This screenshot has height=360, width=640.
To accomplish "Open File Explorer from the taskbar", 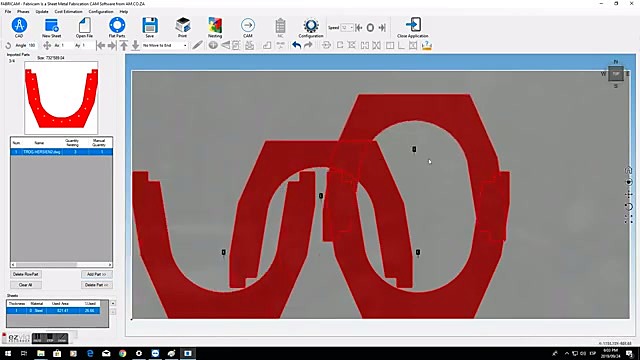I will (x=41, y=353).
